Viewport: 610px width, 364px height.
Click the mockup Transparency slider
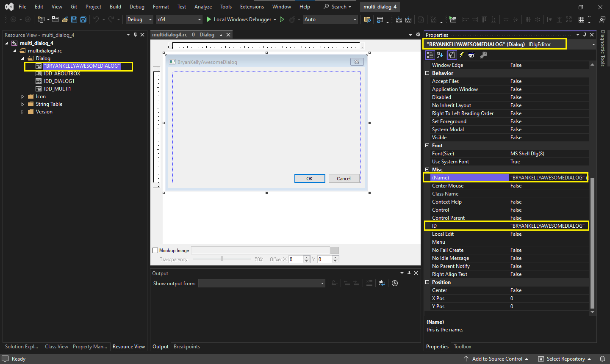click(222, 259)
